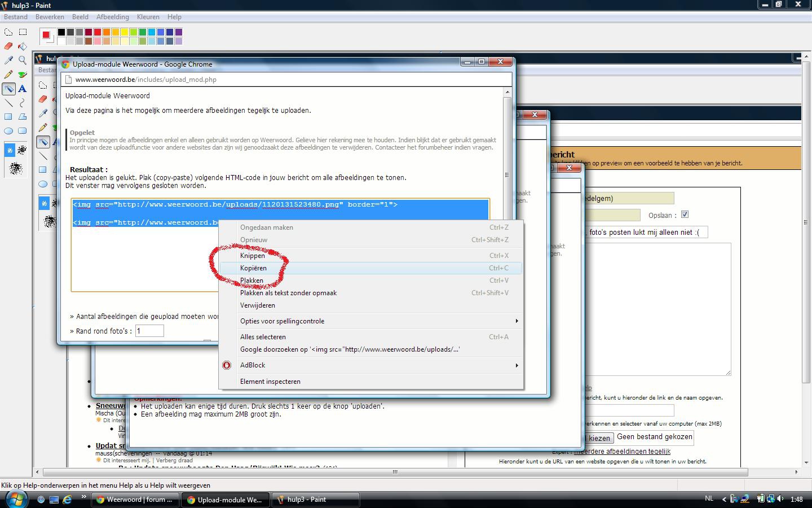Choose the Curve tool in Paint
This screenshot has height=508, width=812.
point(23,103)
